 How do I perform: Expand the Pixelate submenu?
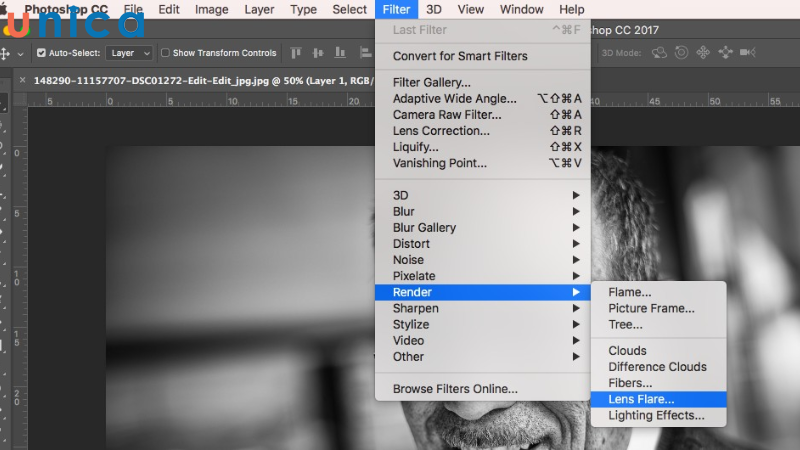[483, 276]
